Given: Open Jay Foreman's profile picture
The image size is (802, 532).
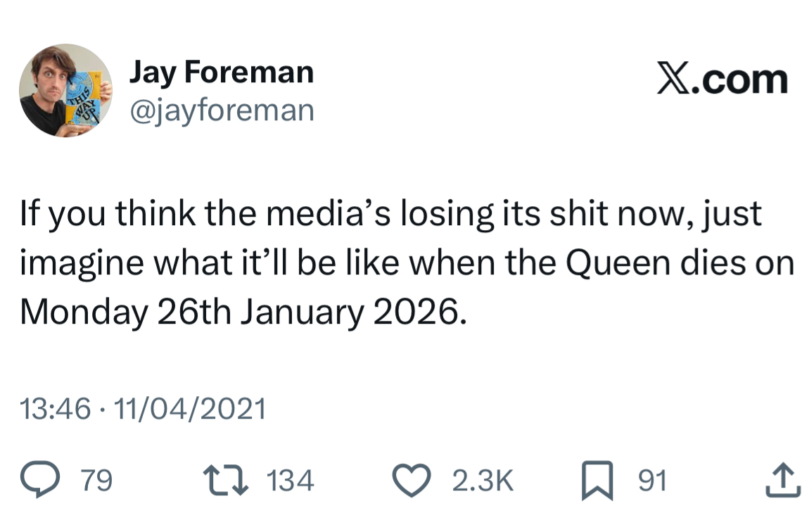Looking at the screenshot, I should [x=65, y=90].
